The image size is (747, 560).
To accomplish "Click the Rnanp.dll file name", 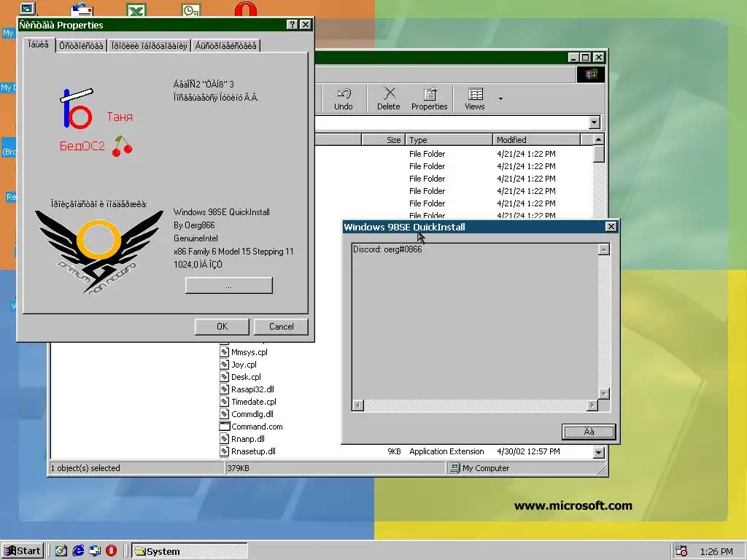I will (248, 439).
